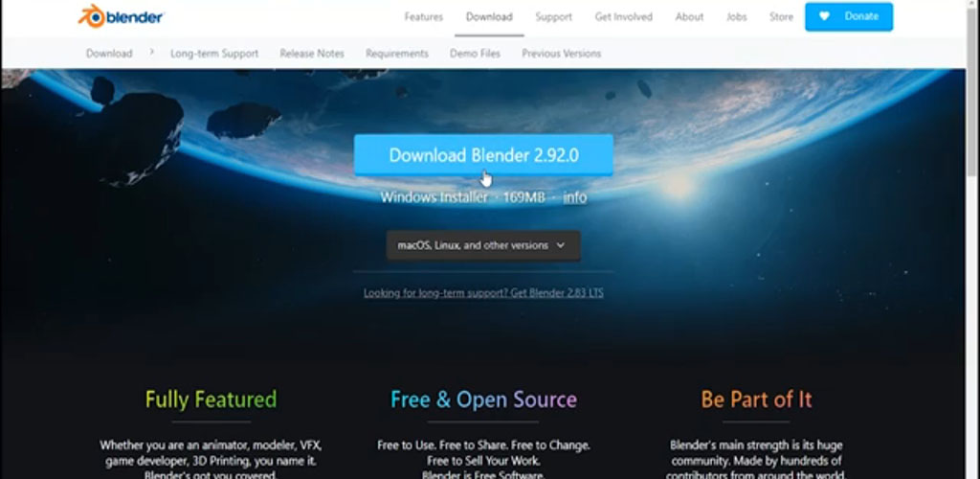Viewport: 980px width, 479px height.
Task: Open Previous Versions
Action: click(x=561, y=54)
